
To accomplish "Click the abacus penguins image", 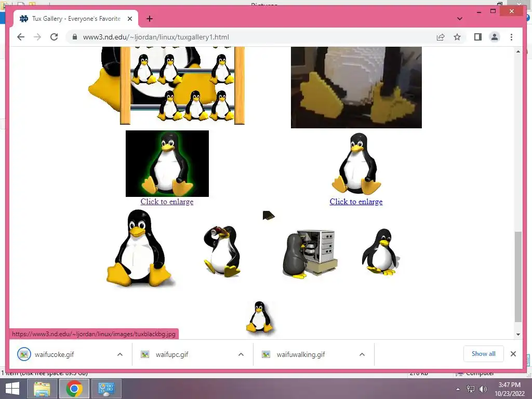I will (167, 86).
